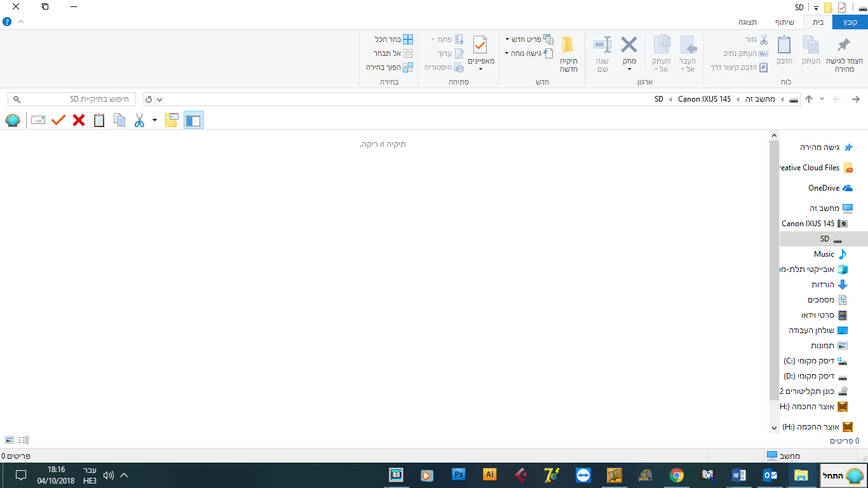This screenshot has height=488, width=868.
Task: Switch to large icons view in status bar
Action: pyautogui.click(x=10, y=440)
